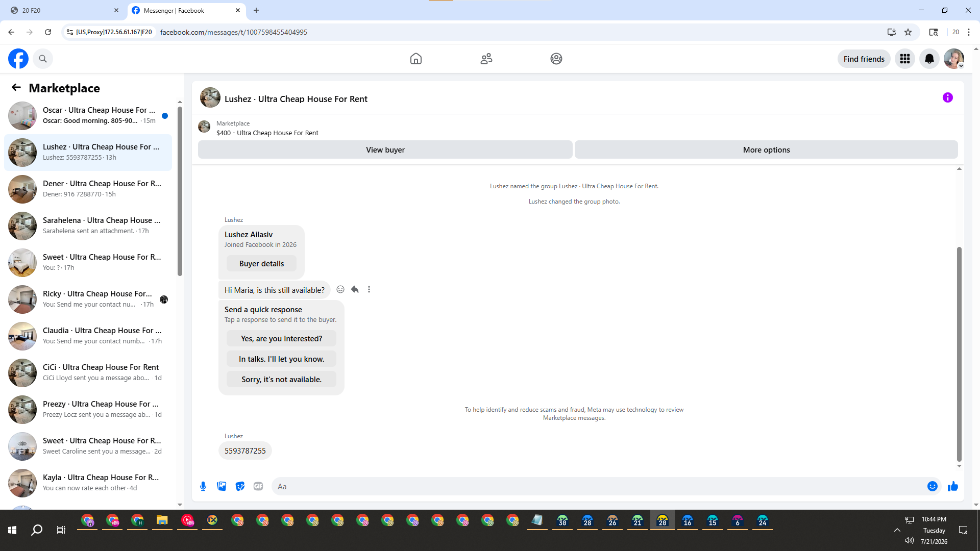View site information icon in address bar
The width and height of the screenshot is (980, 551).
point(70,32)
